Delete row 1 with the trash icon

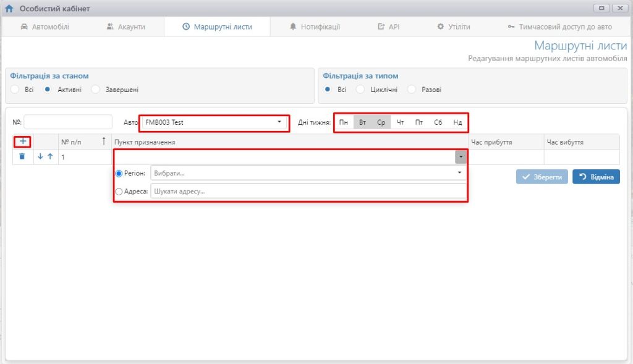pos(22,156)
